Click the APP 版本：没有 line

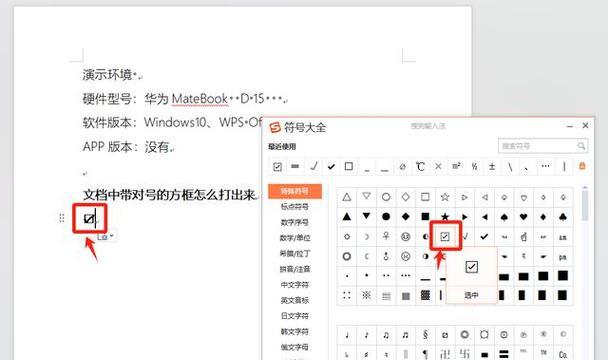126,147
